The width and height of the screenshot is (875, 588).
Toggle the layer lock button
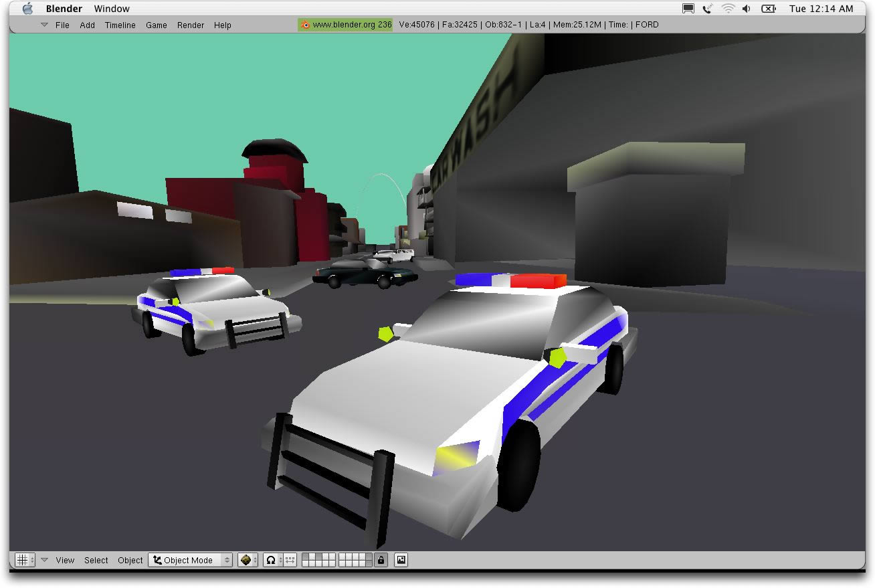[381, 560]
